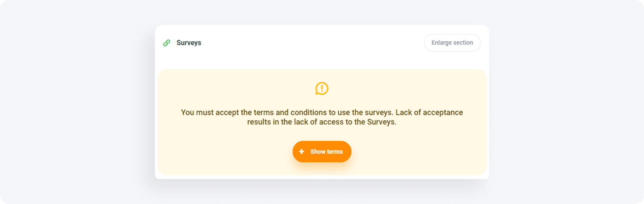This screenshot has width=644, height=204.
Task: Click the word "Surveys" in the card header
Action: click(x=189, y=43)
